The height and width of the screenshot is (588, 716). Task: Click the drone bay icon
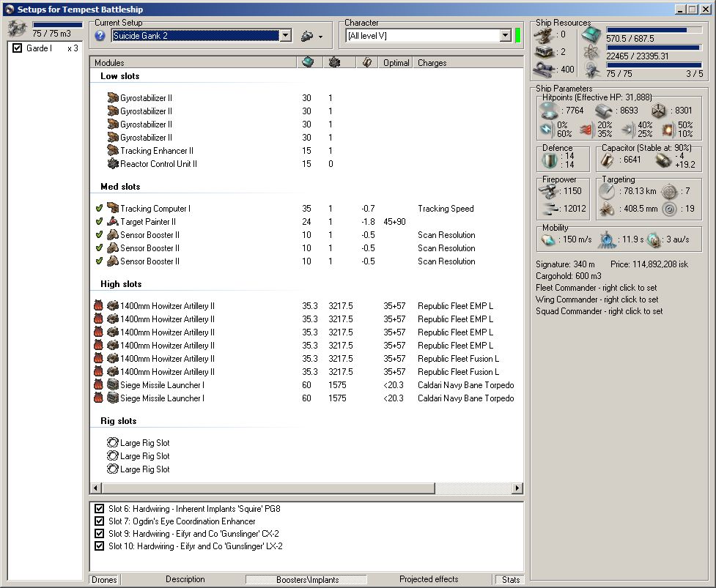pos(17,29)
